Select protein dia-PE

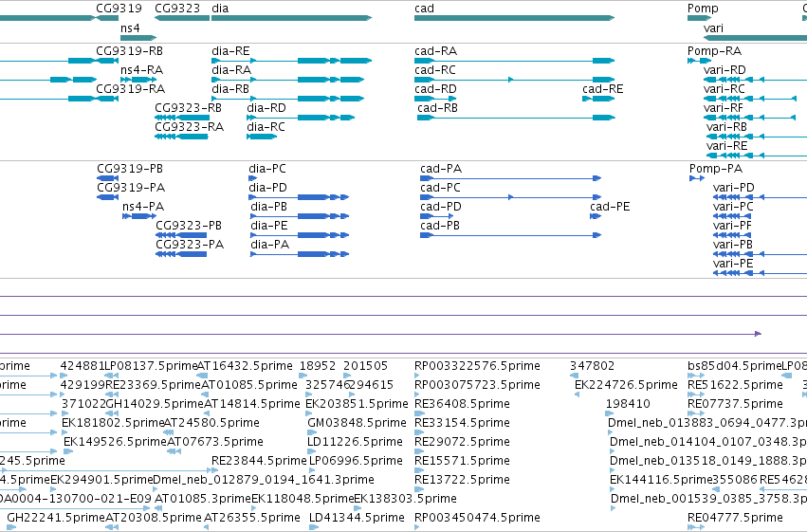point(269,226)
